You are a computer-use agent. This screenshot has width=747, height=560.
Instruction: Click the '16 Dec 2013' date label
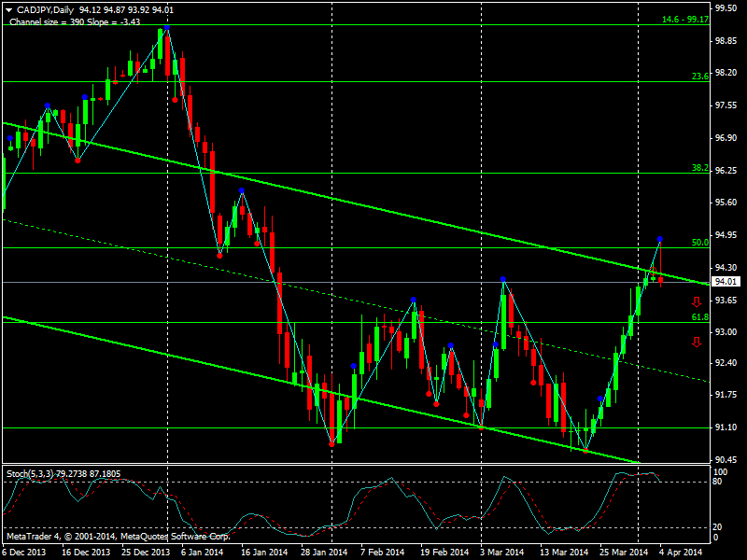point(86,552)
